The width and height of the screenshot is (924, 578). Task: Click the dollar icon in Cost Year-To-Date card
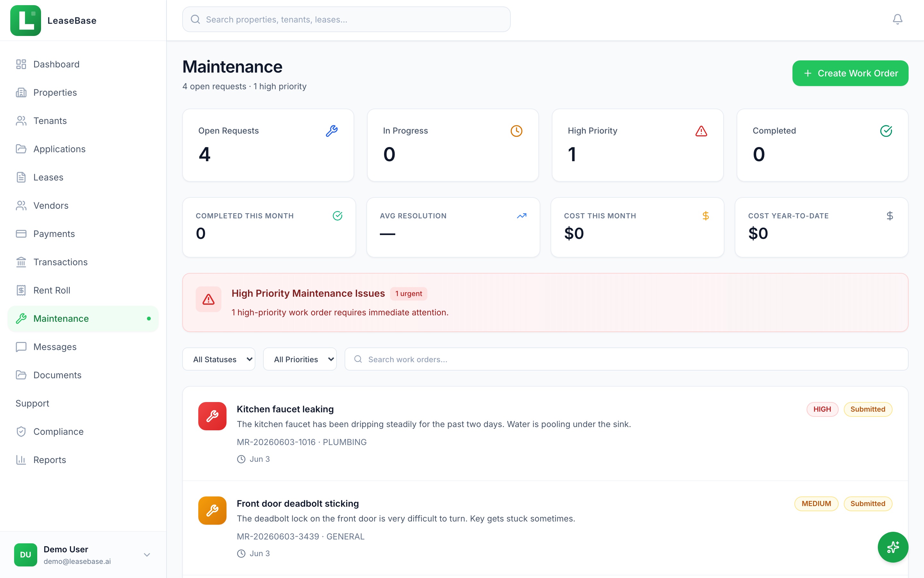[890, 216]
